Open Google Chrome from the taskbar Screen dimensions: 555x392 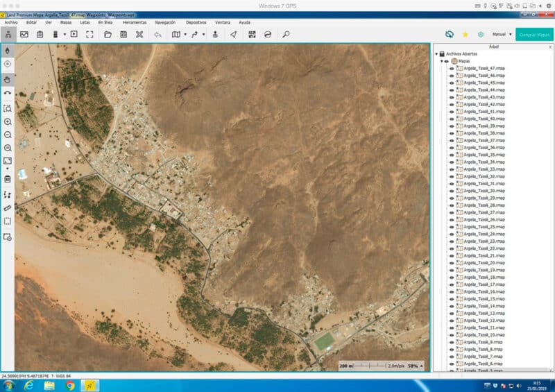pyautogui.click(x=70, y=386)
